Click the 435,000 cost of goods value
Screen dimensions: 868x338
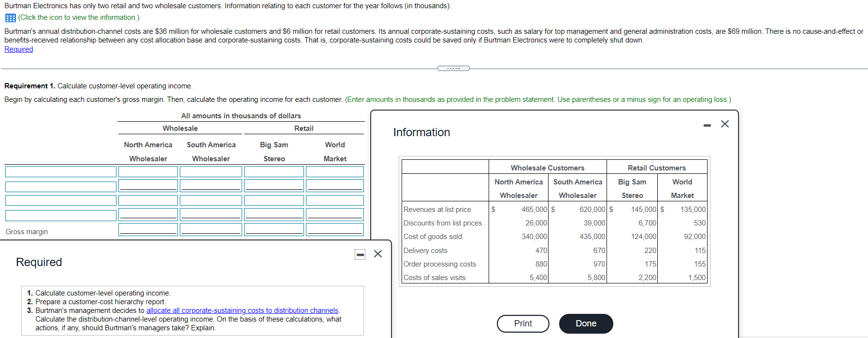tap(592, 237)
